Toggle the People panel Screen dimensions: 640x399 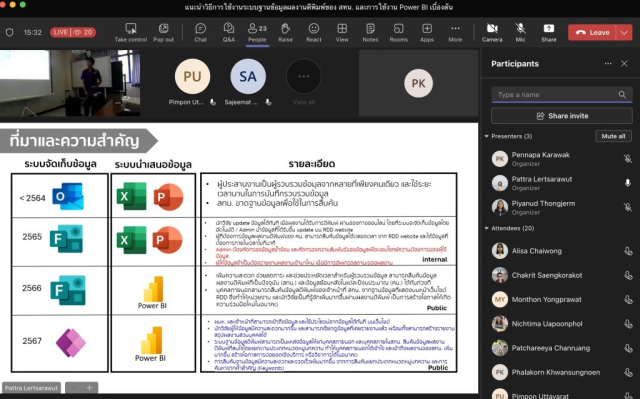coord(257,33)
